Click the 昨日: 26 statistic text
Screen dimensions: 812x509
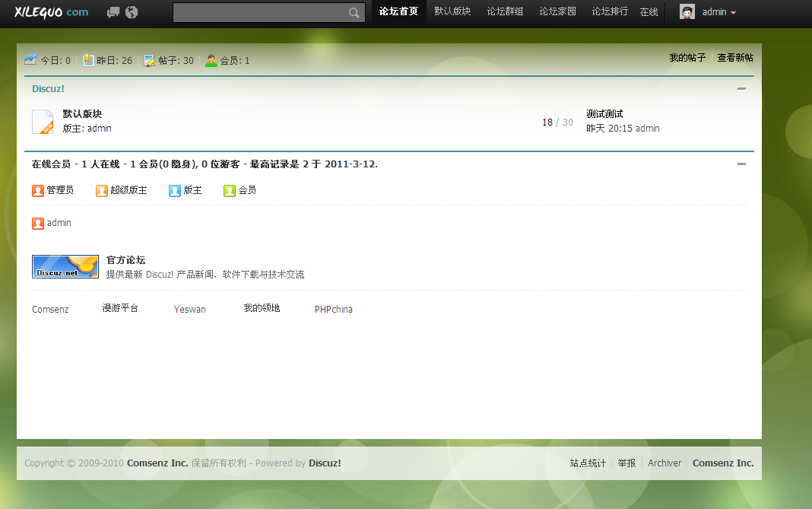(114, 61)
